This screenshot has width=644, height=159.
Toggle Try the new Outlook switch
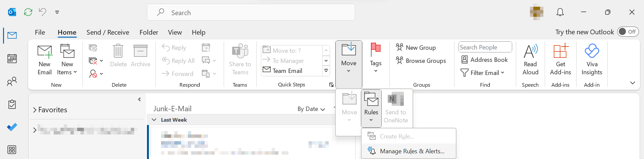tap(628, 32)
